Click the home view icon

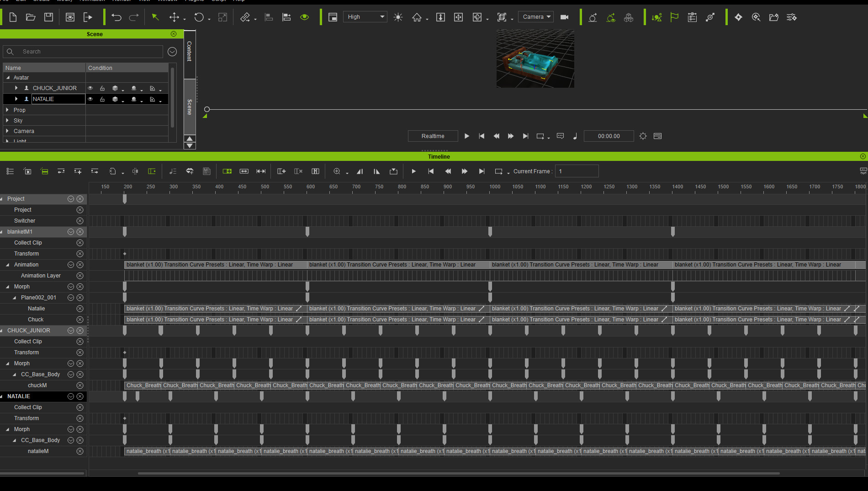(417, 17)
